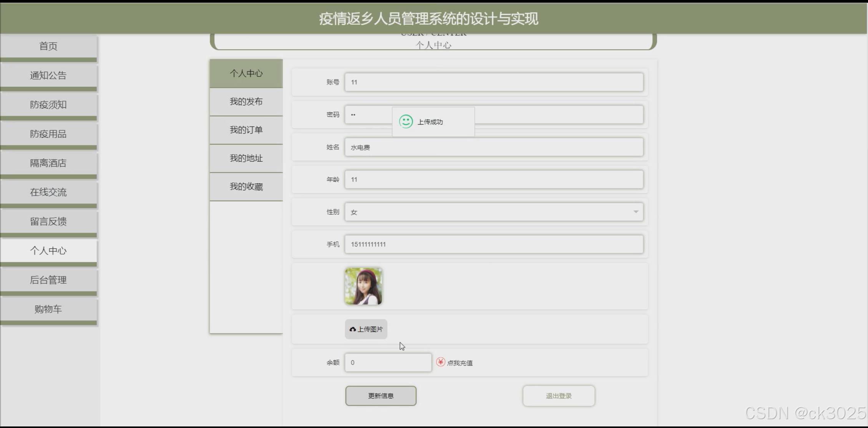Viewport: 868px width, 428px height.
Task: Open 我的收藏 side tab
Action: click(246, 187)
